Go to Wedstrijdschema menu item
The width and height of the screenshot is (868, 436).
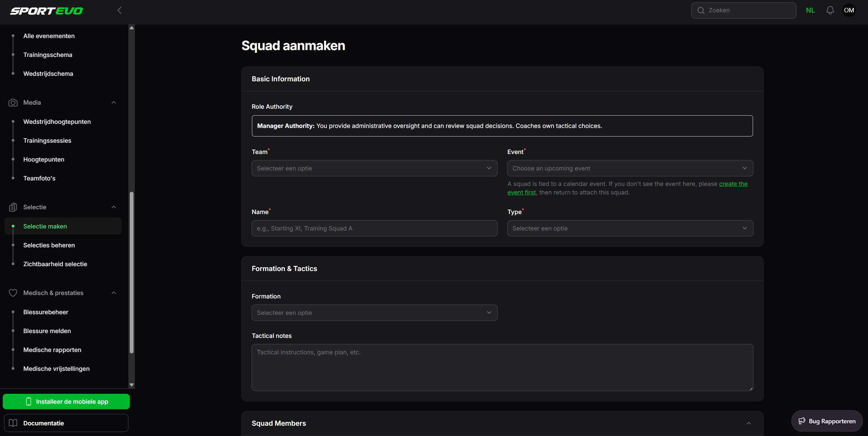point(48,74)
